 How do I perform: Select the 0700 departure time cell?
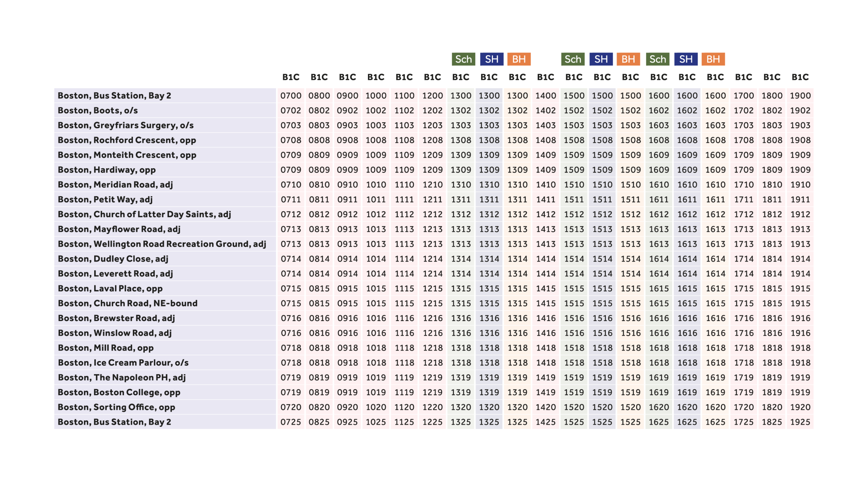pos(291,96)
